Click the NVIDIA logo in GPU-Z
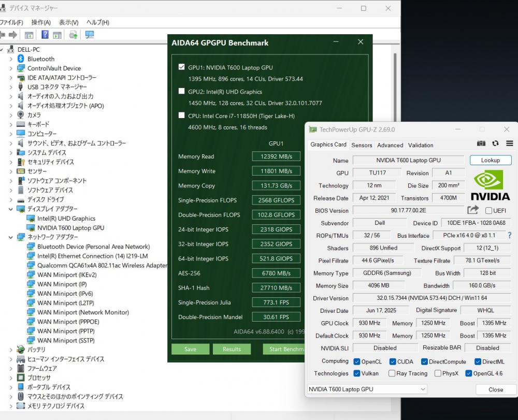This screenshot has width=518, height=420. [x=490, y=185]
